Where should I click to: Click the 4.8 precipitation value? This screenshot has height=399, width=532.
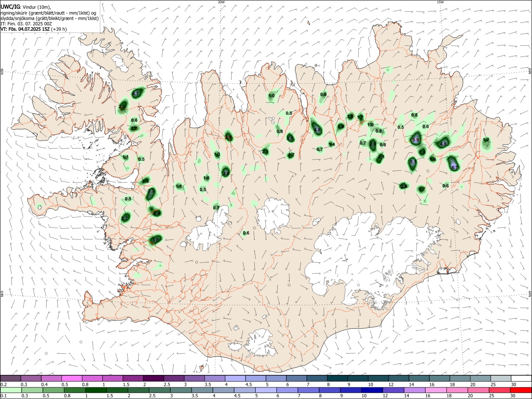318,130
